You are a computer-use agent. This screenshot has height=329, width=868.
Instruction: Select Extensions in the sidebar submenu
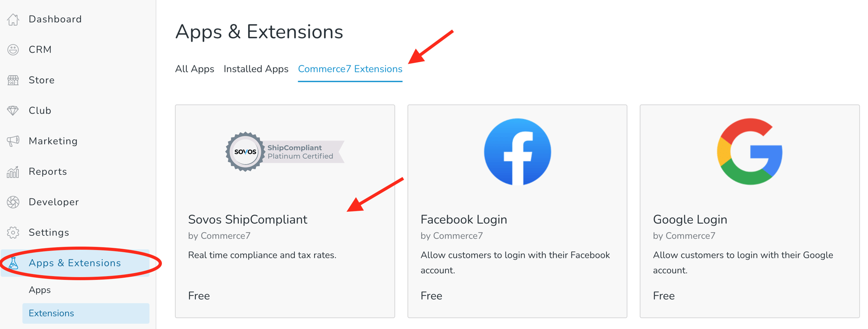coord(51,313)
